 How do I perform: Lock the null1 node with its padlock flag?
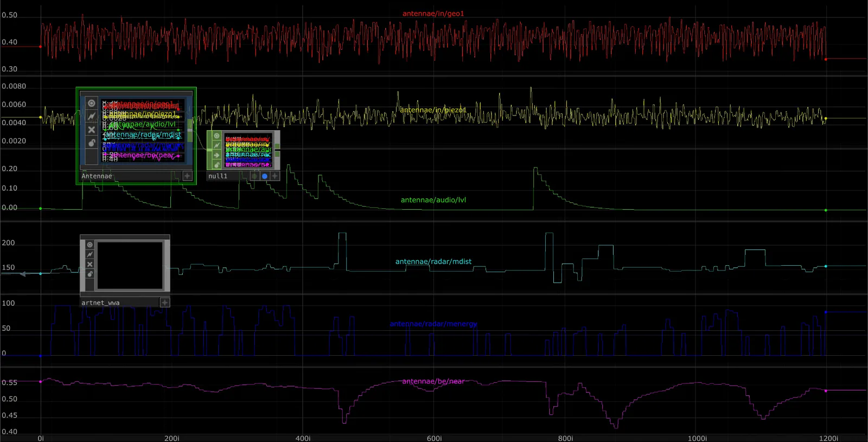tap(216, 164)
